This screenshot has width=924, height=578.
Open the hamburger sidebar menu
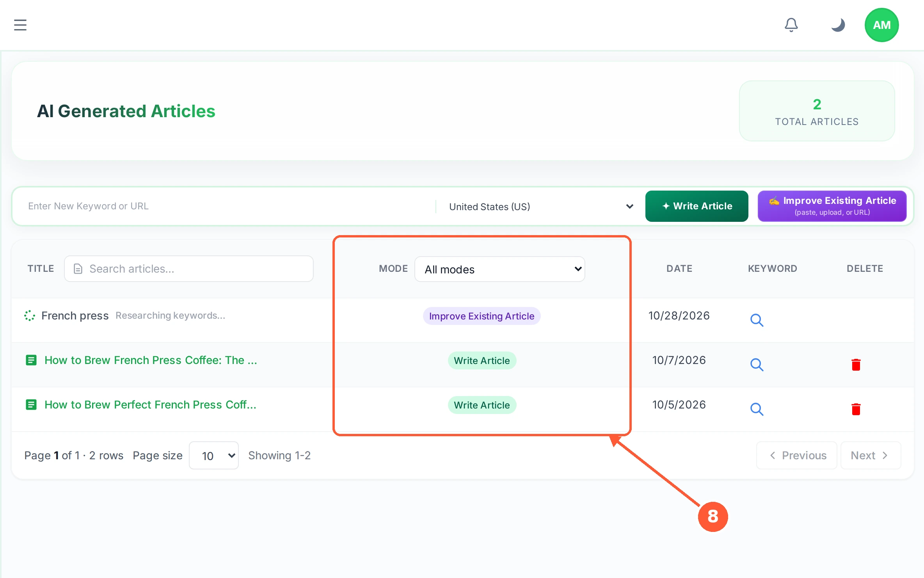tap(20, 25)
